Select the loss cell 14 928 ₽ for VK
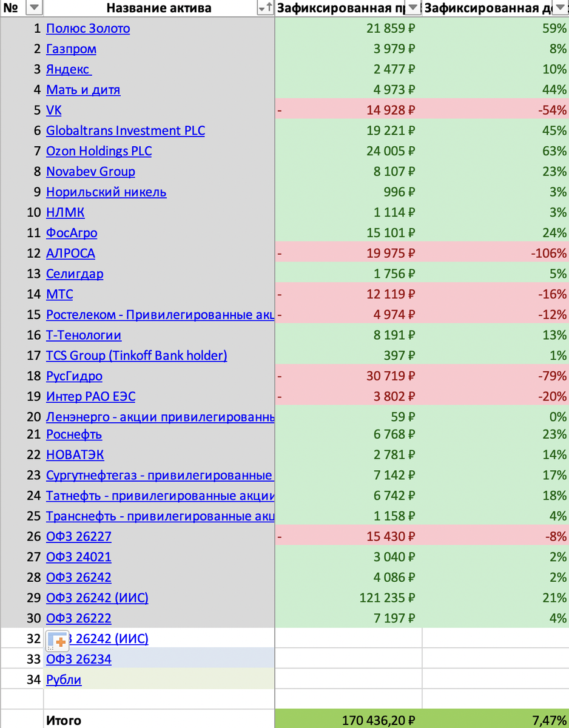 click(x=348, y=110)
